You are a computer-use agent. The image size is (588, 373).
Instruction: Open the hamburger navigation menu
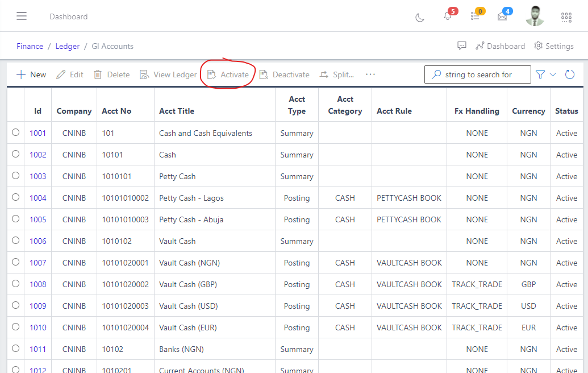tap(22, 15)
